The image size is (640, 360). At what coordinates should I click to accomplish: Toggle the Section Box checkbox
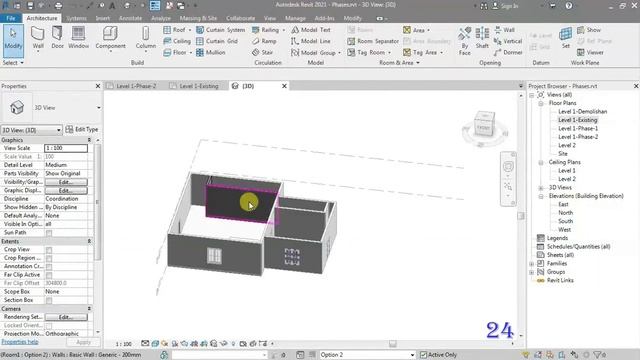(x=49, y=300)
